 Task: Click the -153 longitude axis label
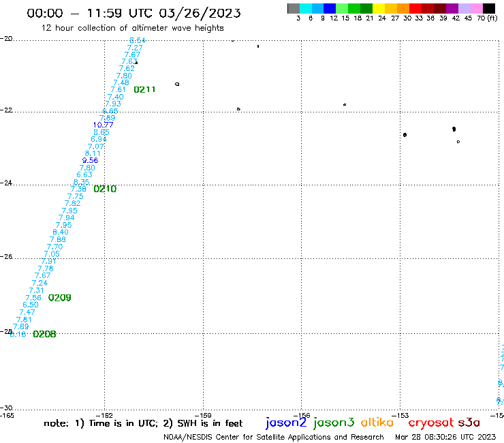click(x=400, y=415)
